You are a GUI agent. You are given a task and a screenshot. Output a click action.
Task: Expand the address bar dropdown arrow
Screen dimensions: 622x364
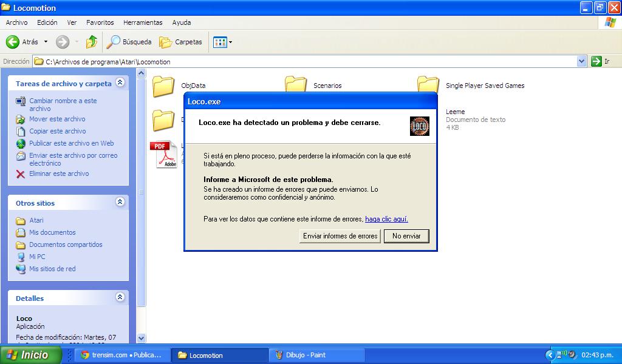(x=581, y=61)
